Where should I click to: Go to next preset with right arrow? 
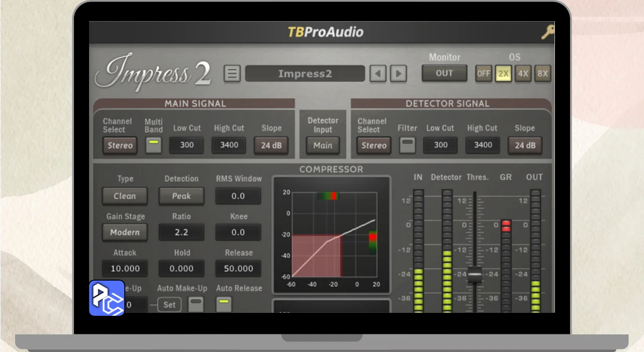tap(398, 74)
